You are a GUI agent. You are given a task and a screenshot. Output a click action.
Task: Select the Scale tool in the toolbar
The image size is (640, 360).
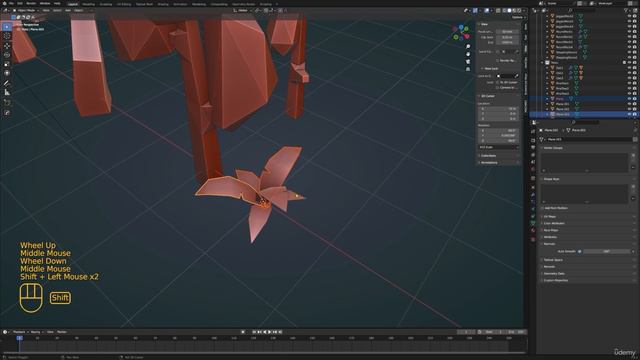pyautogui.click(x=7, y=64)
